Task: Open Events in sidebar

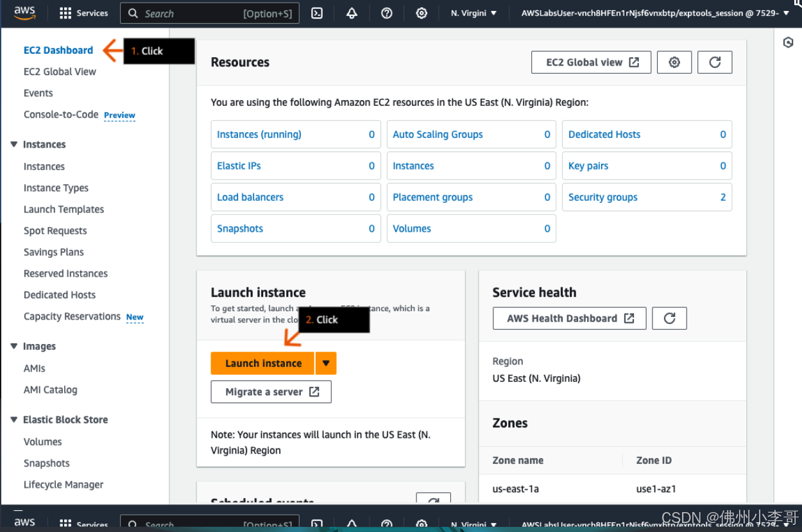Action: click(38, 93)
